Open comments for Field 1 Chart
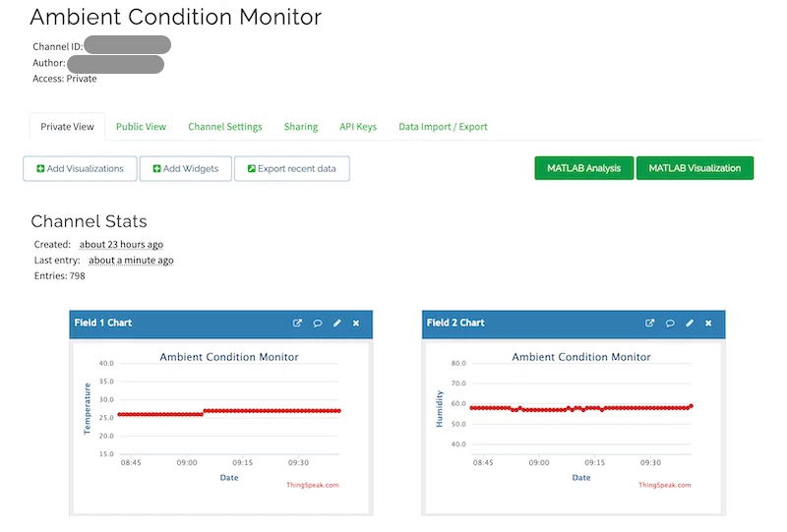 coord(317,324)
